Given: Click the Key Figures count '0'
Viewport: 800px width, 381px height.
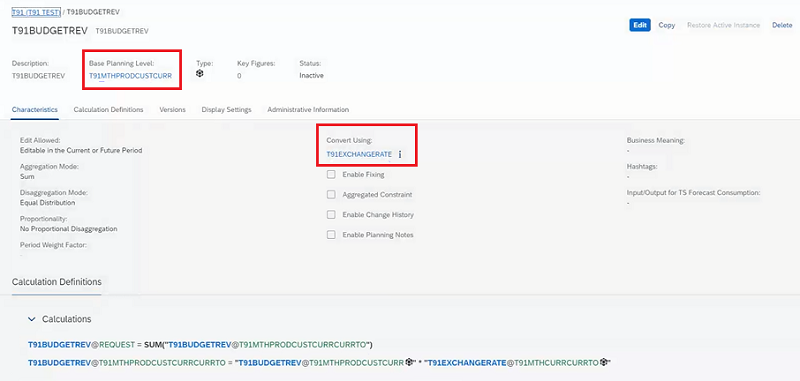Looking at the screenshot, I should [239, 75].
